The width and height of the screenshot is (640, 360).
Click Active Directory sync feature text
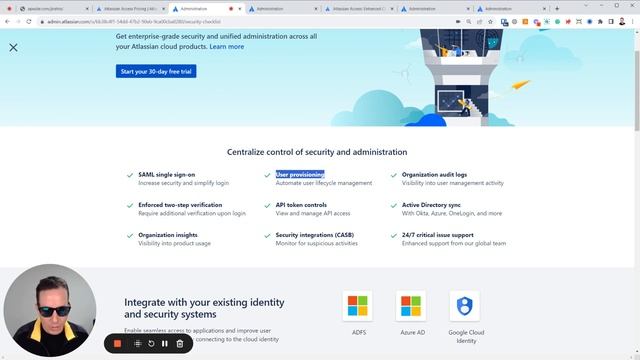point(431,205)
